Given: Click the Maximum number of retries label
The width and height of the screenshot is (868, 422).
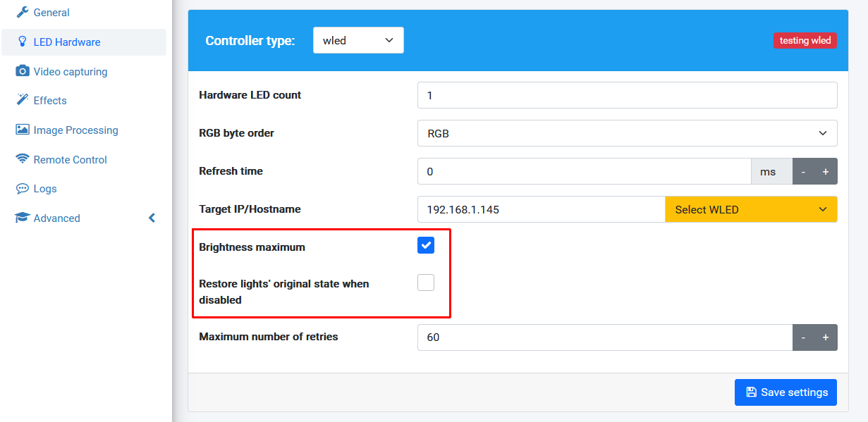Looking at the screenshot, I should [x=269, y=337].
